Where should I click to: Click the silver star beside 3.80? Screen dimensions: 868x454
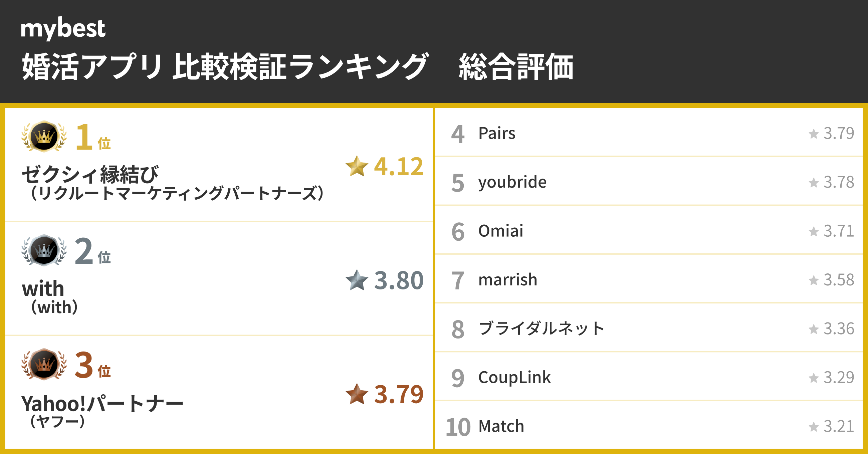click(357, 280)
